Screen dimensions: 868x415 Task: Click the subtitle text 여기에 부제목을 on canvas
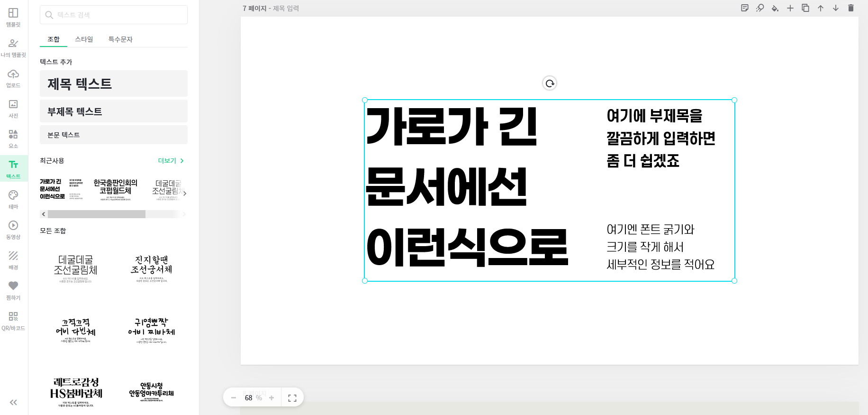click(x=654, y=115)
